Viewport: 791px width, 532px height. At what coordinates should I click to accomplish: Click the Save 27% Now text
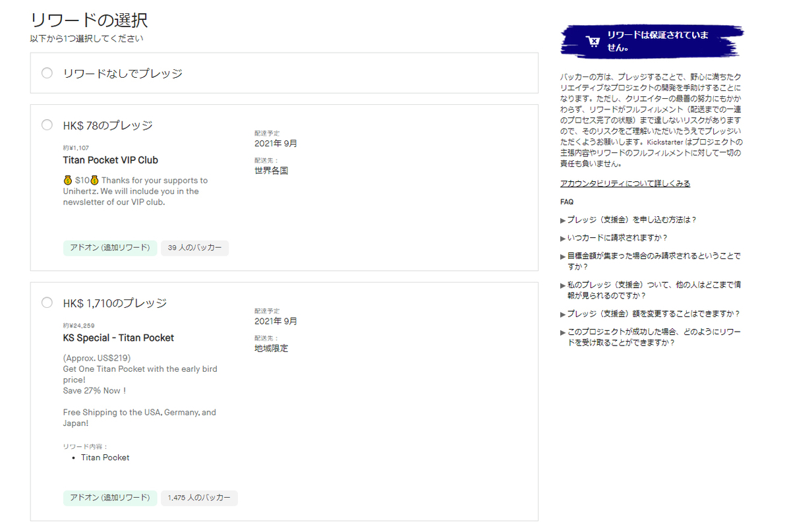(95, 391)
